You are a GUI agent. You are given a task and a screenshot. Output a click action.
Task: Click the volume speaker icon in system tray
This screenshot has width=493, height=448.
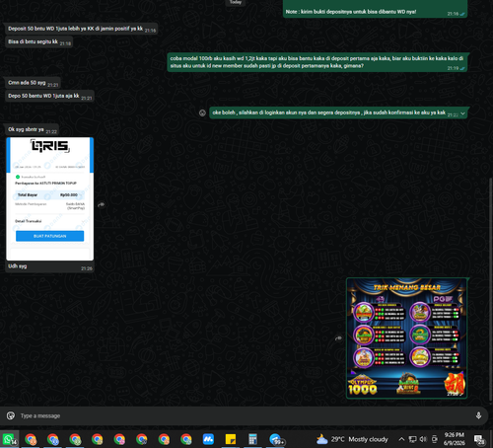(423, 439)
